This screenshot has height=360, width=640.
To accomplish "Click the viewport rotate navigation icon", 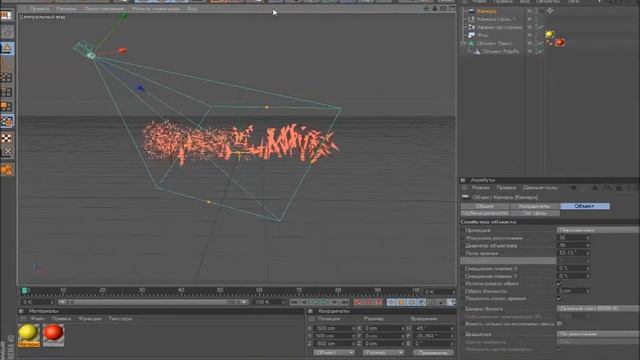I will [x=443, y=8].
